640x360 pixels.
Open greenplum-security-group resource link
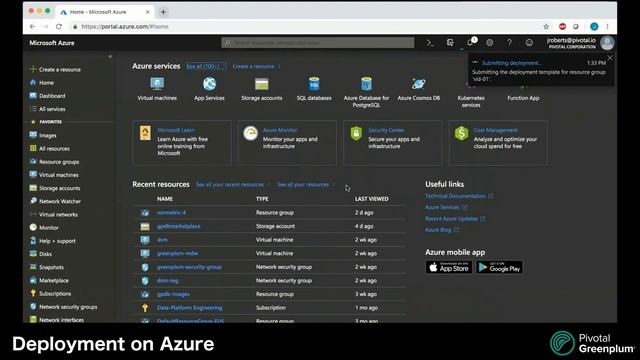tap(189, 267)
